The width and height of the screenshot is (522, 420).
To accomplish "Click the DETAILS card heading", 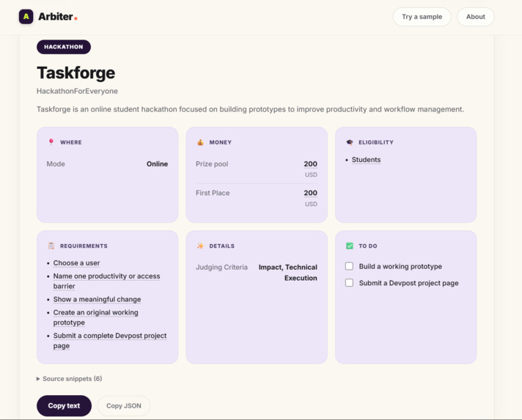I will point(221,246).
